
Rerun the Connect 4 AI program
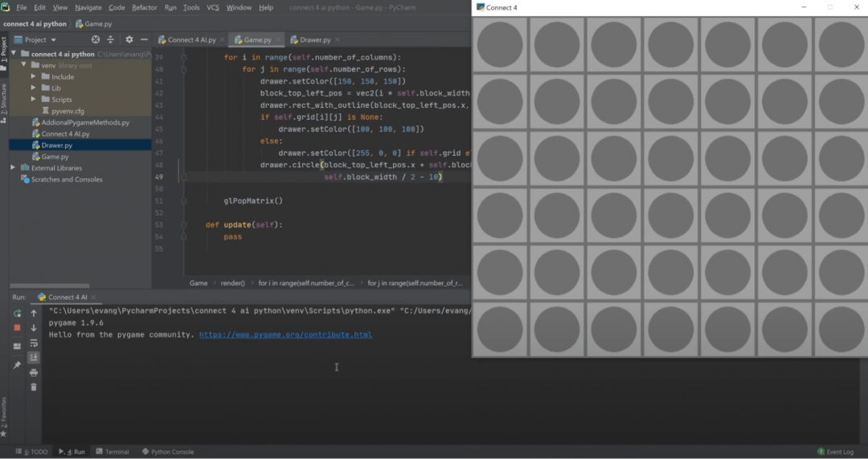click(x=17, y=313)
